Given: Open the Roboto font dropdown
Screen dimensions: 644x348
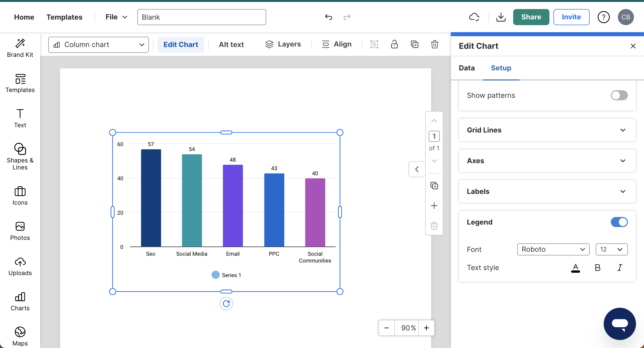Looking at the screenshot, I should (x=553, y=249).
